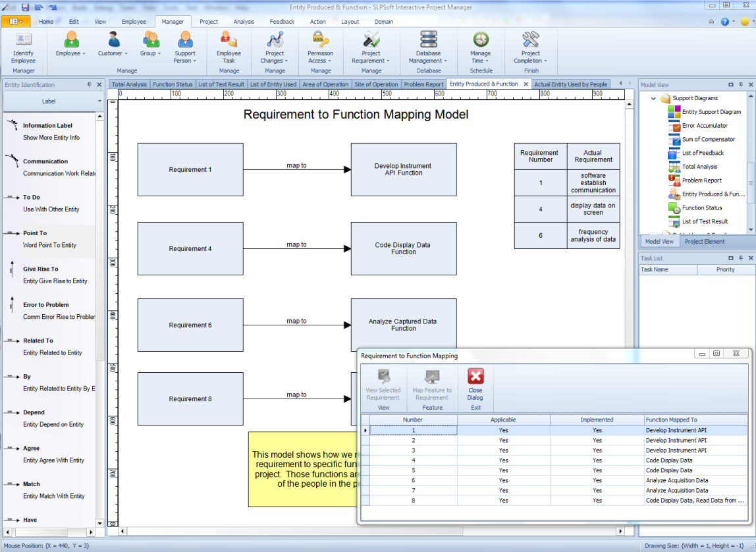756x552 pixels.
Task: Click the Function Mapped To column header
Action: [695, 420]
